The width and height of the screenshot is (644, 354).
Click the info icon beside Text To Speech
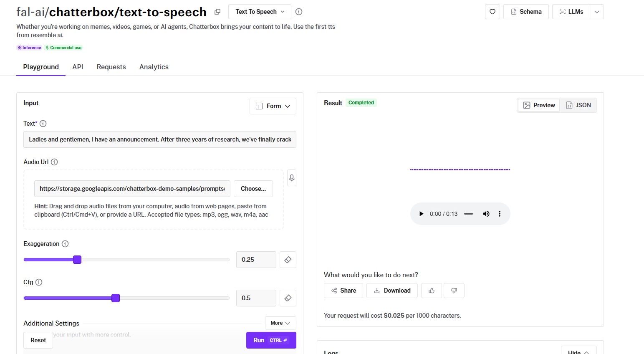click(x=299, y=12)
